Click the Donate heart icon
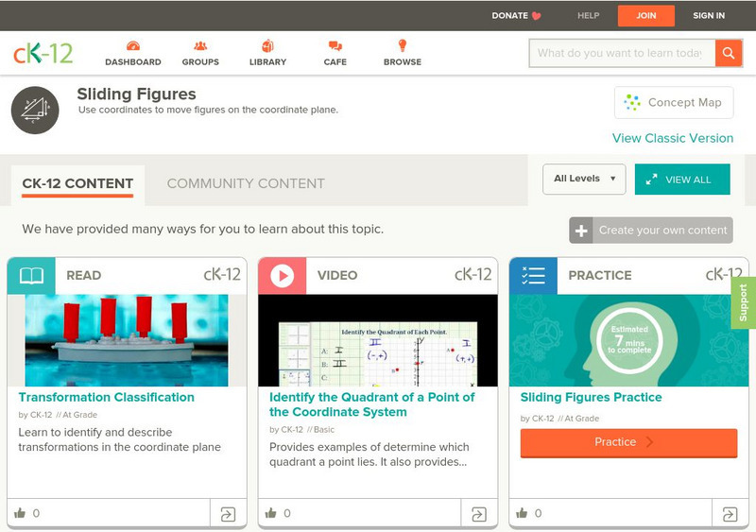This screenshot has height=532, width=756. 536,15
